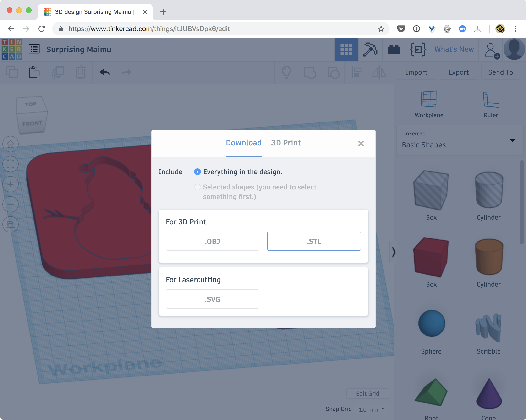Click the mirror/flip tool icon
The height and width of the screenshot is (420, 526).
(x=379, y=72)
